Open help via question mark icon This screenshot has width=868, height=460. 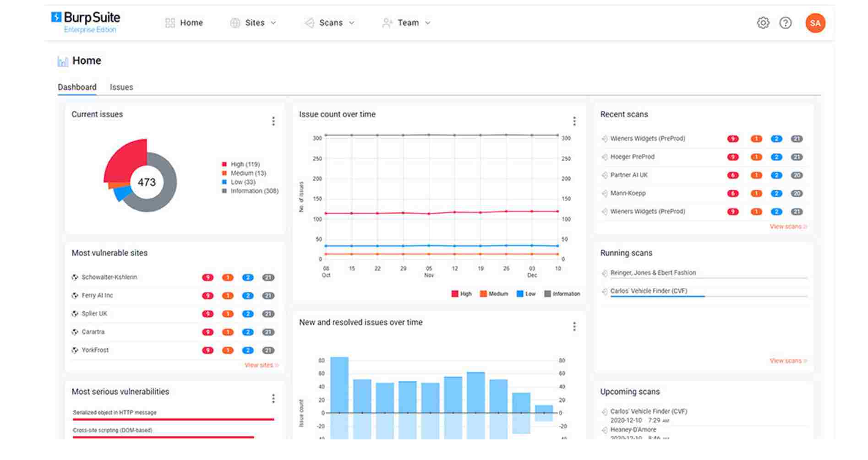pos(786,23)
